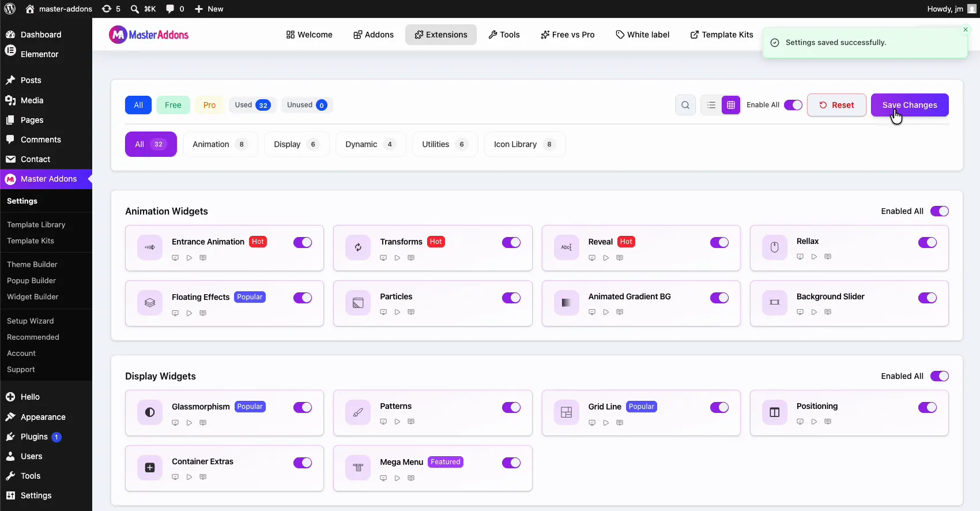Switch to list view layout icon

tap(711, 105)
